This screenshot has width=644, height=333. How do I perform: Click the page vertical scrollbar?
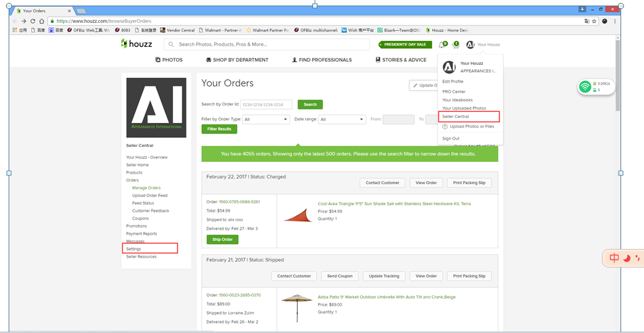pos(617,75)
